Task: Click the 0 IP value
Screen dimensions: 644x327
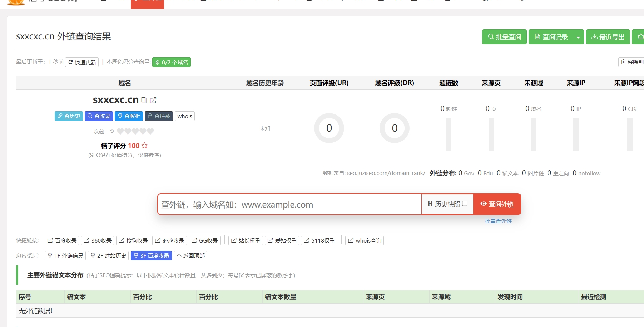Action: tap(576, 109)
